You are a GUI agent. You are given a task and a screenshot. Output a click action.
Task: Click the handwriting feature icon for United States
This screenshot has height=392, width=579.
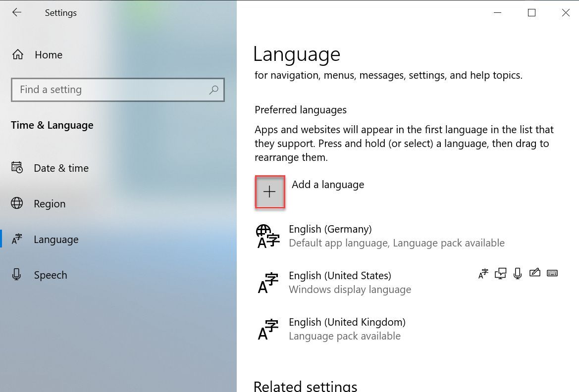click(535, 273)
